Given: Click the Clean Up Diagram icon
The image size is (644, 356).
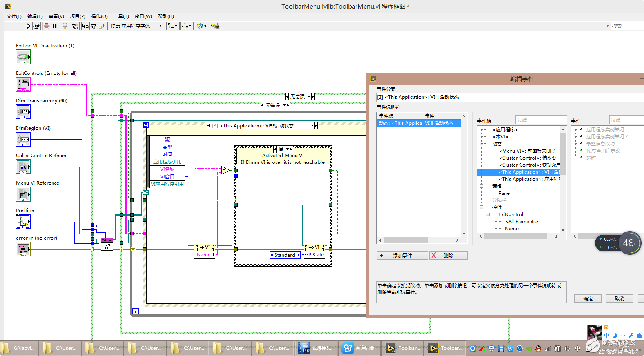Looking at the screenshot, I should point(214,26).
